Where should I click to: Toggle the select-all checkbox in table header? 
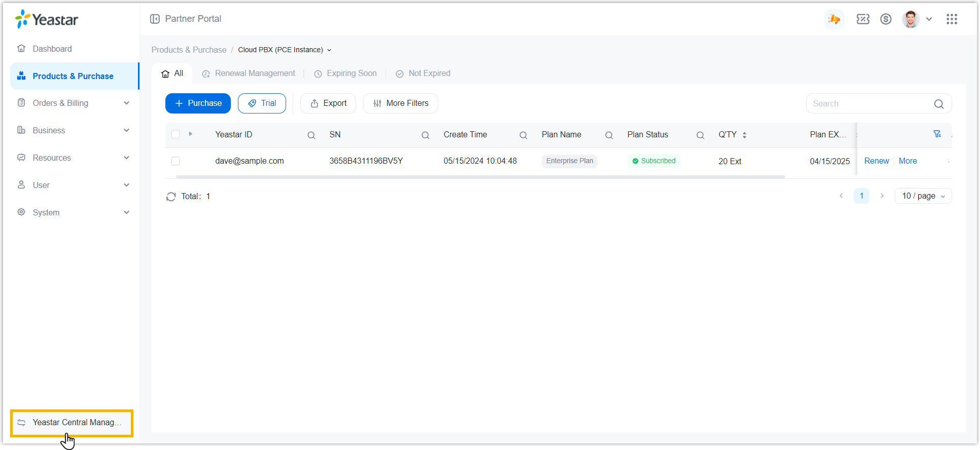coord(176,134)
